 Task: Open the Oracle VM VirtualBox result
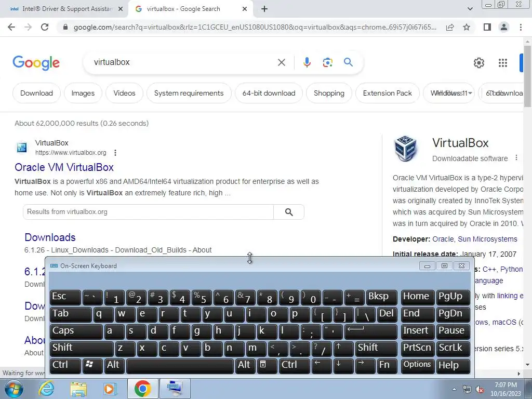[64, 167]
